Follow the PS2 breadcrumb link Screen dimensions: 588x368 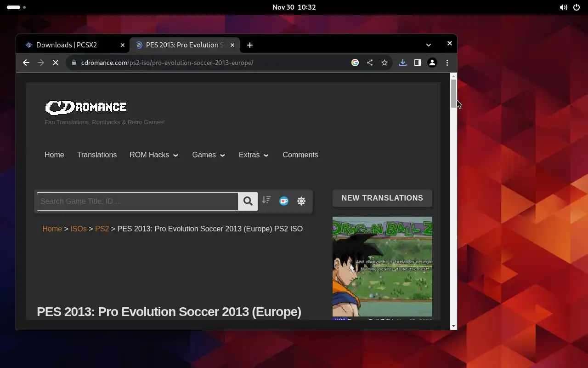(102, 229)
